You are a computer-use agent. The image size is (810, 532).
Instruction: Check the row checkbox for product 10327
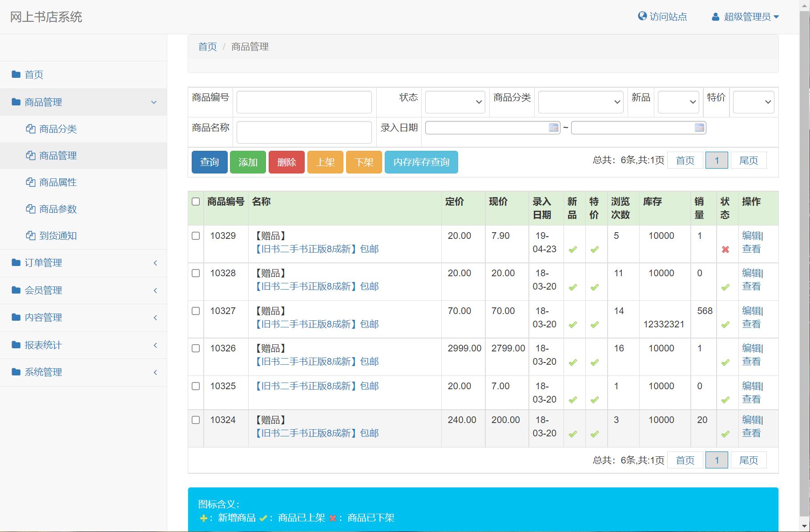[x=196, y=311]
